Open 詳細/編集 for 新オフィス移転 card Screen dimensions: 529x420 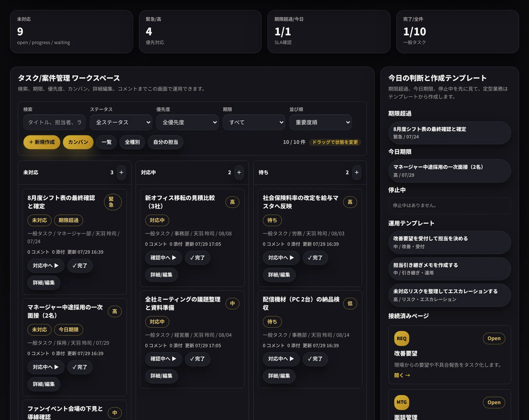[x=161, y=275]
